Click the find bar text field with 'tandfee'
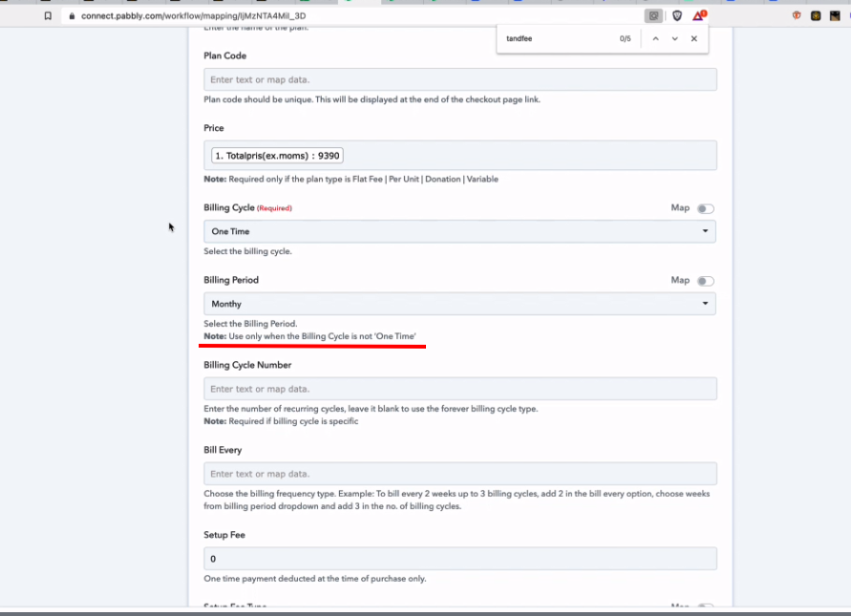The width and height of the screenshot is (851, 616). point(554,39)
